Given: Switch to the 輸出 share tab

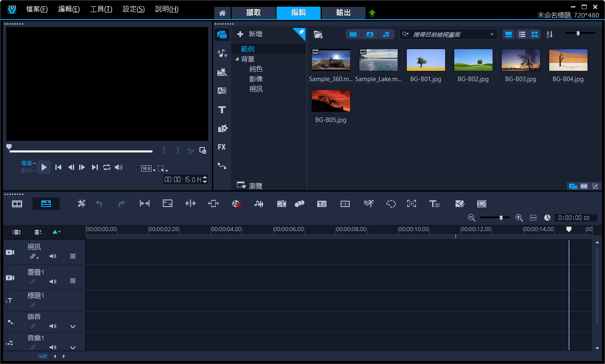Looking at the screenshot, I should tap(344, 13).
